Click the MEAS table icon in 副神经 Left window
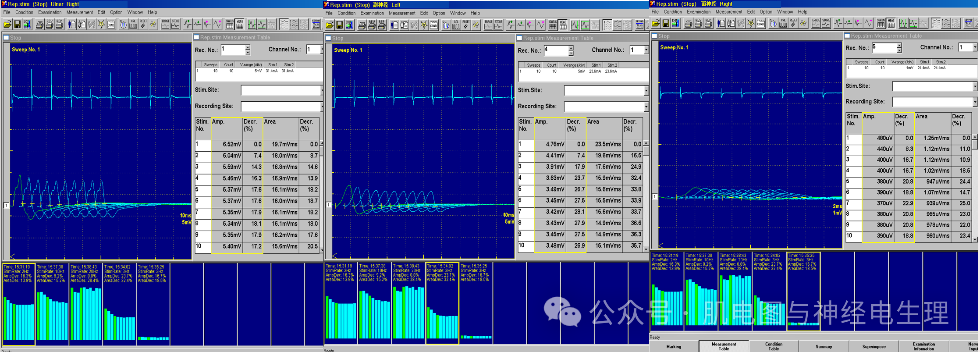 563,25
